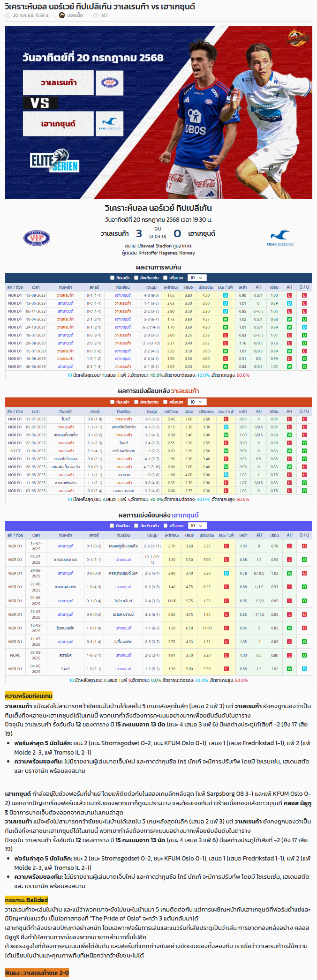Click the FK Haugesund logo inside the banner
The image size is (317, 980).
pyautogui.click(x=109, y=123)
